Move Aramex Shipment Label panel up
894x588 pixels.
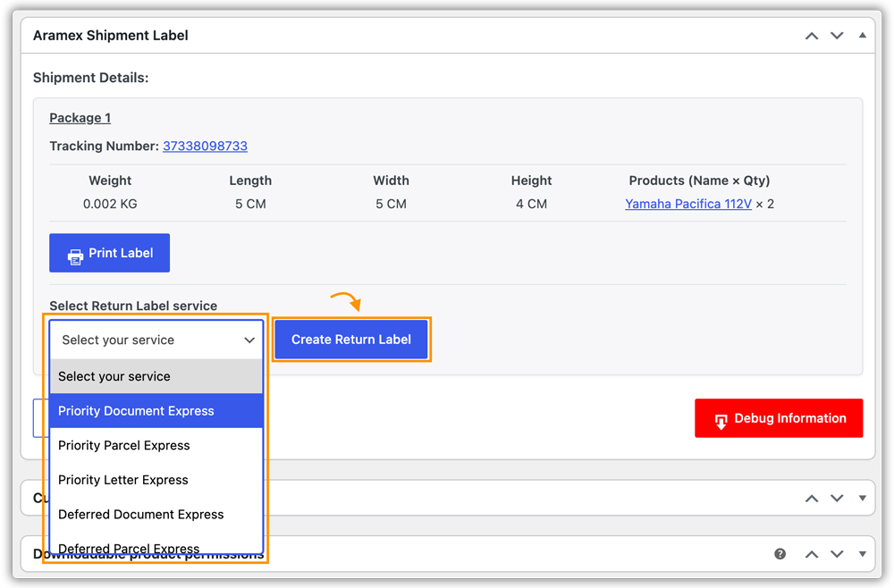tap(812, 36)
